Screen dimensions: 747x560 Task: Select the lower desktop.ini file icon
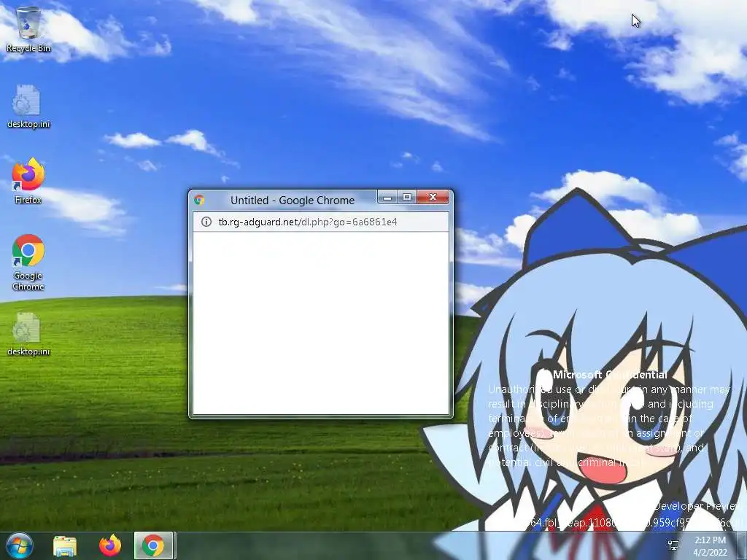coord(28,334)
